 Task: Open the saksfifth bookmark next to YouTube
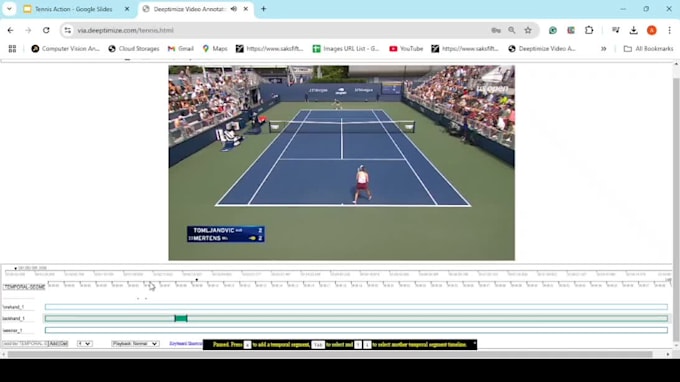coord(465,49)
